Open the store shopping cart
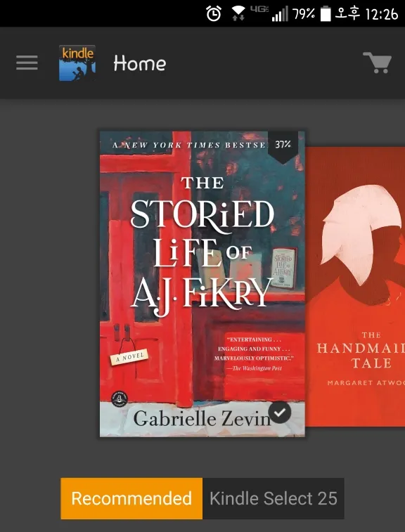The image size is (405, 532). [377, 63]
